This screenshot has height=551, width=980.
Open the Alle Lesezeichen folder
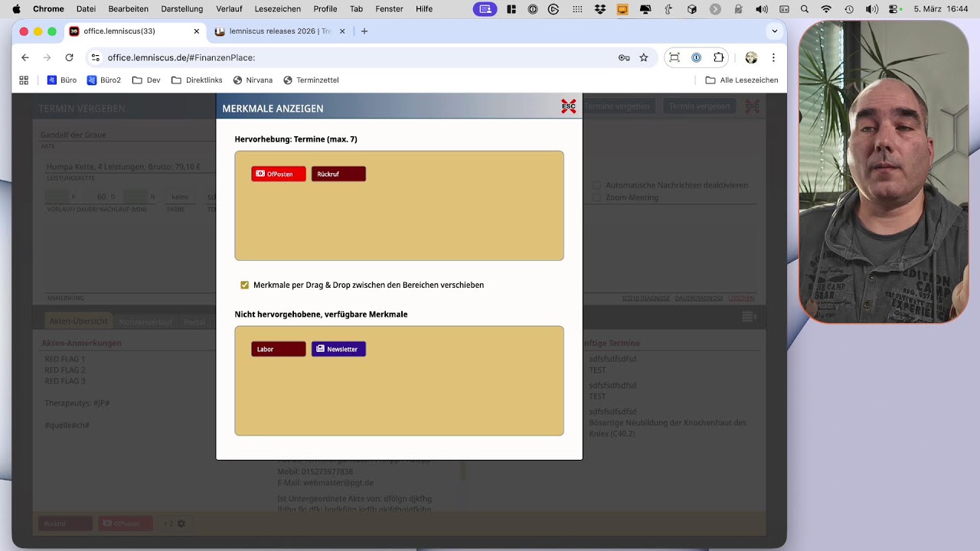[742, 80]
